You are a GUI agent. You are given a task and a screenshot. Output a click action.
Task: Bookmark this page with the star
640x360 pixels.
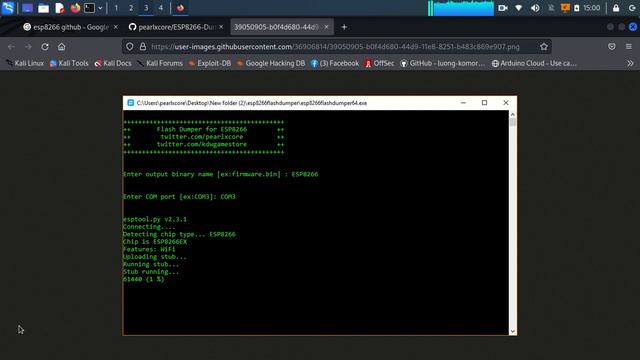[x=544, y=47]
